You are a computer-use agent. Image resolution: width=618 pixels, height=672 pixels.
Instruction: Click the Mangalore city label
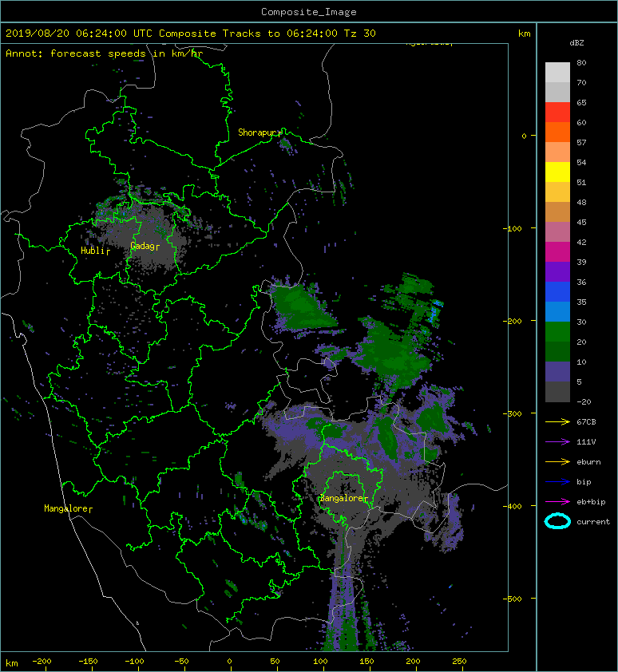pos(66,508)
